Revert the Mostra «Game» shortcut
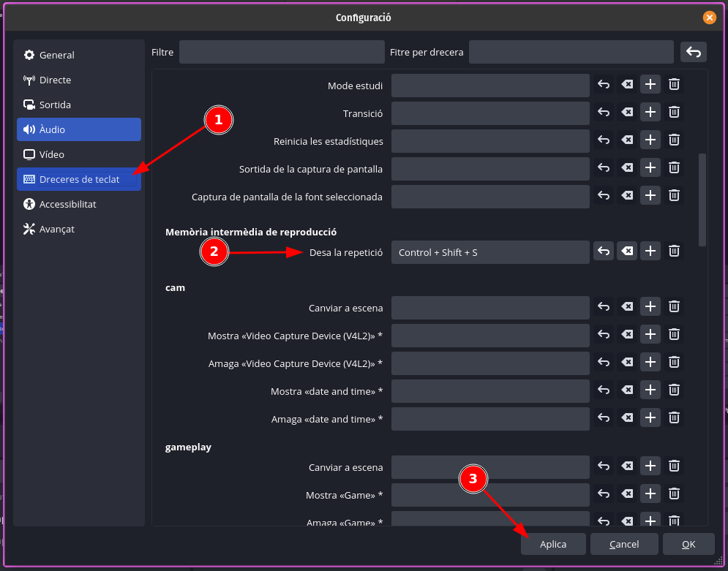728x571 pixels. click(604, 494)
